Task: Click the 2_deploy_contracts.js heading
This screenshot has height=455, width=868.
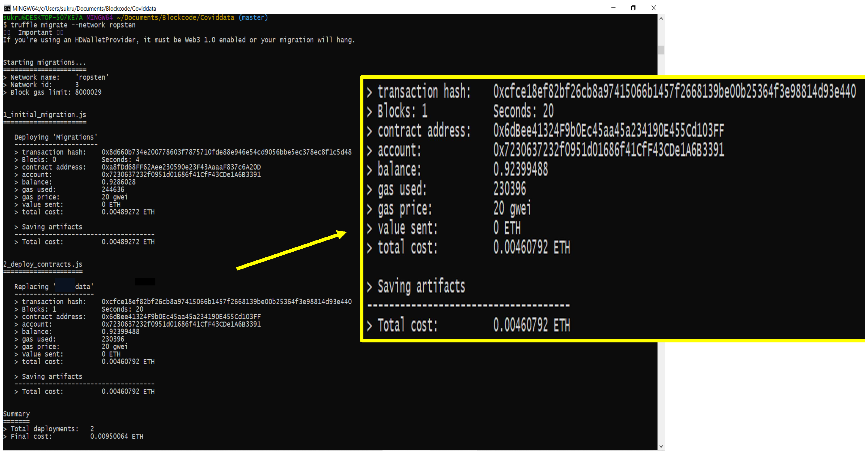Action: tap(43, 264)
